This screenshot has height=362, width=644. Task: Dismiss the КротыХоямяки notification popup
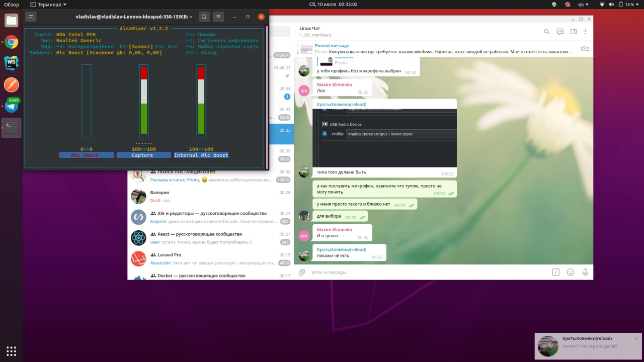coord(636,338)
